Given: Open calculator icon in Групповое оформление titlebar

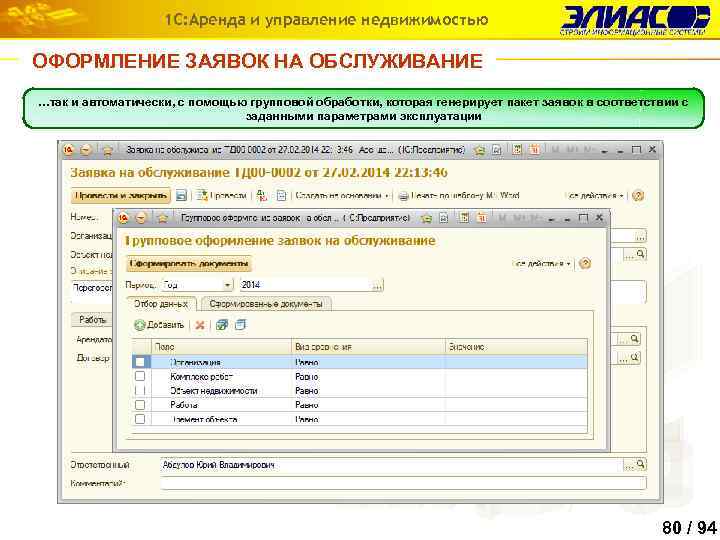Looking at the screenshot, I should (464, 218).
